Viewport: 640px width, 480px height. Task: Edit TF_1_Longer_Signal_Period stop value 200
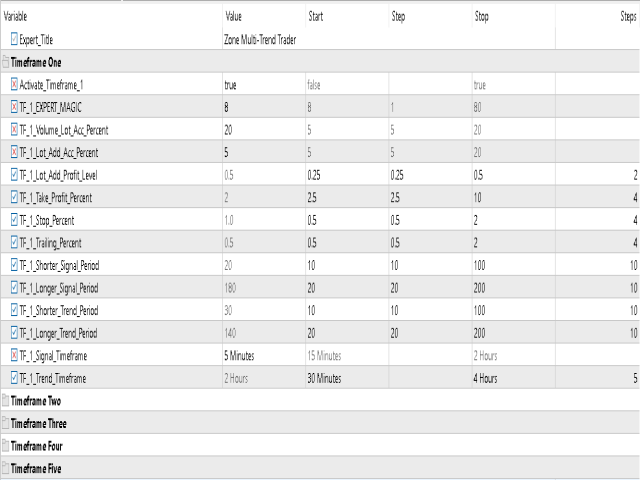coord(480,288)
